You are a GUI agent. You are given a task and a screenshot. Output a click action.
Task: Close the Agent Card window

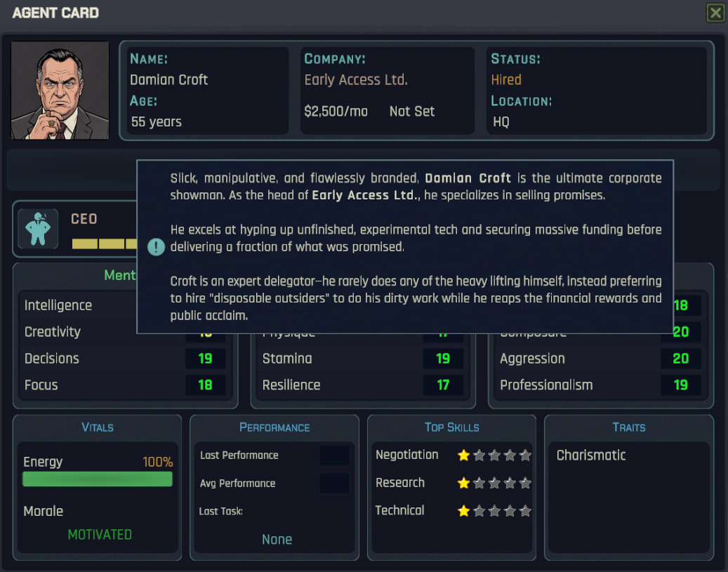(x=715, y=13)
